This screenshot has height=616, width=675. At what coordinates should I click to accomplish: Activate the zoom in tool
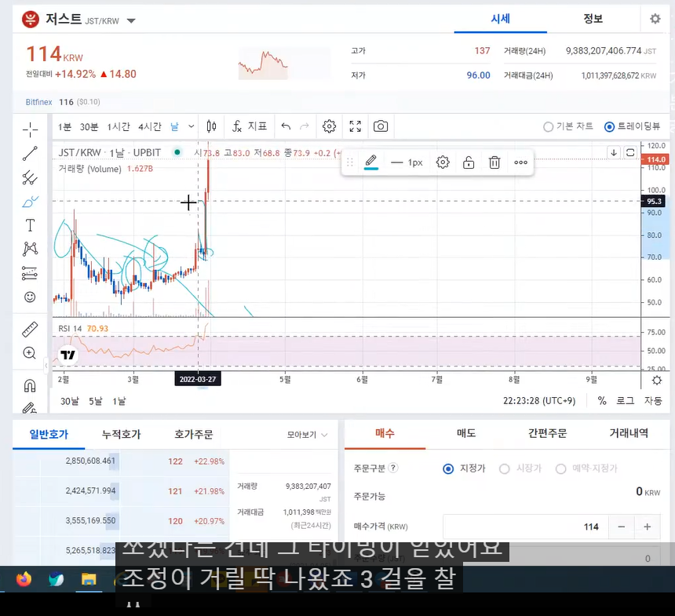[30, 353]
